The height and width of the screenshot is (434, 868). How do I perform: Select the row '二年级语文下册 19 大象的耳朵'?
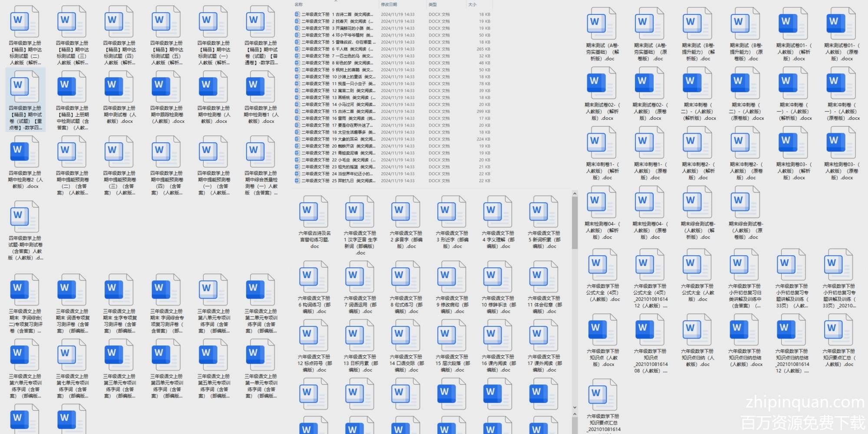[x=392, y=139]
